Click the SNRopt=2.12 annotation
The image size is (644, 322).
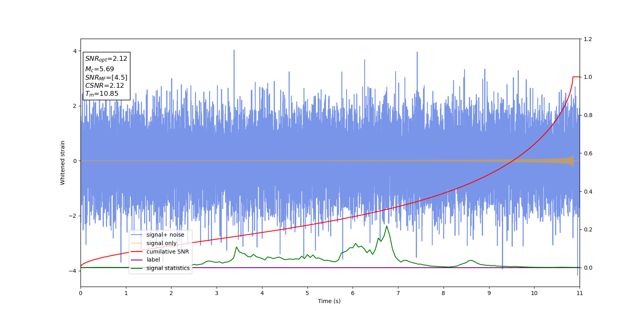click(x=106, y=59)
